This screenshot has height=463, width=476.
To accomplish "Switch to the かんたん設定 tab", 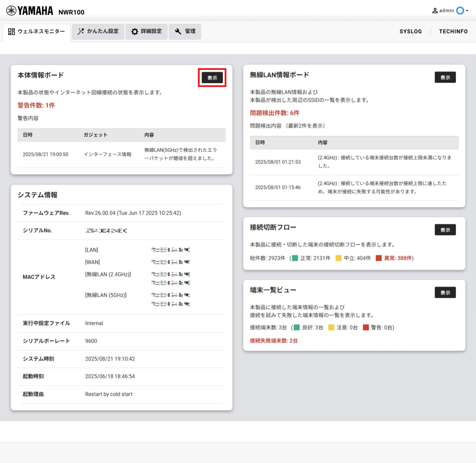I will (98, 31).
